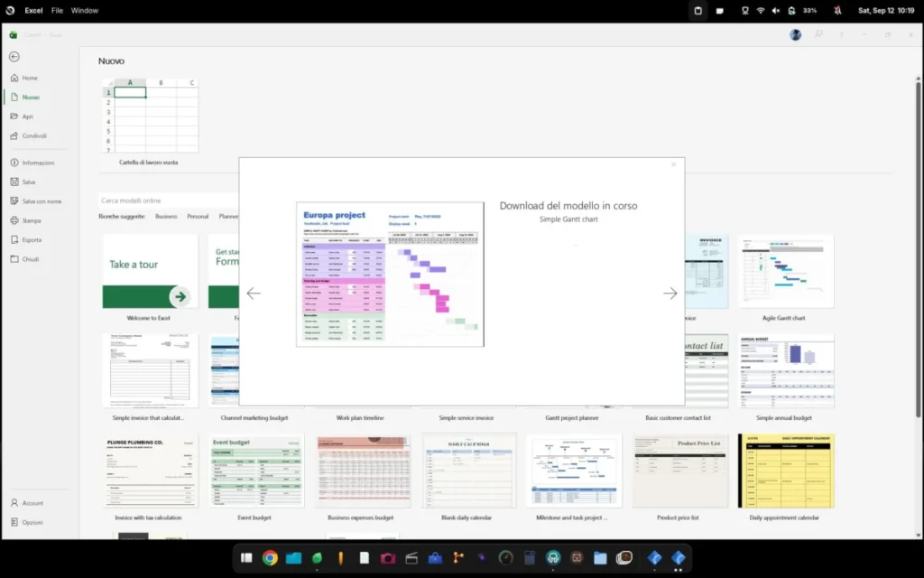This screenshot has height=578, width=924.
Task: Show previous template with left arrow
Action: (254, 294)
